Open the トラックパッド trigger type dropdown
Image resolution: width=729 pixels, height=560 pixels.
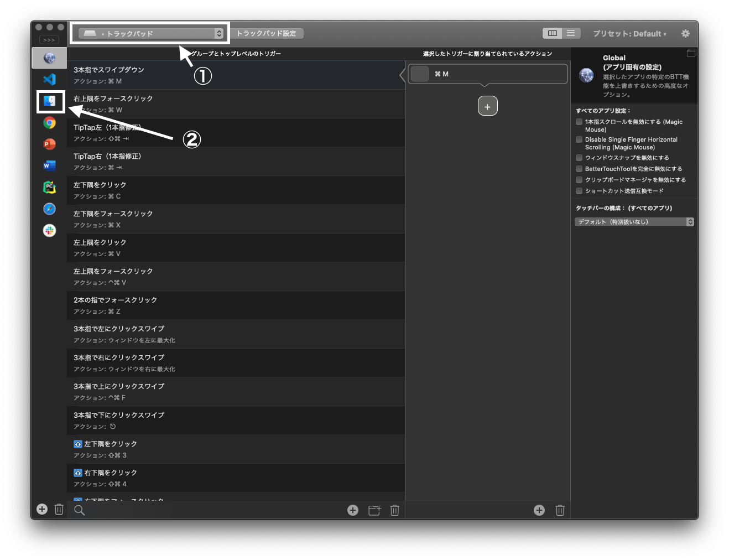pyautogui.click(x=151, y=33)
